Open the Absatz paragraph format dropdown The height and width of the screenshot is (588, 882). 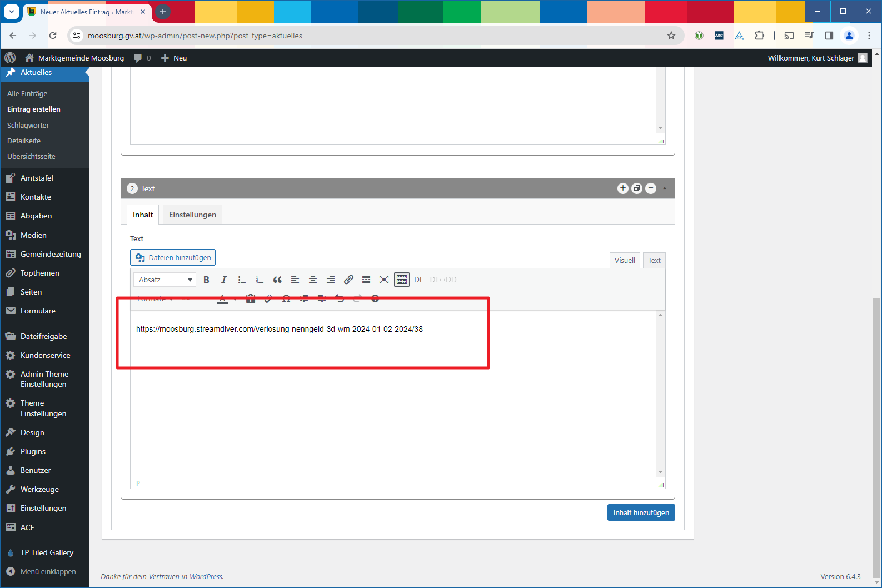165,280
